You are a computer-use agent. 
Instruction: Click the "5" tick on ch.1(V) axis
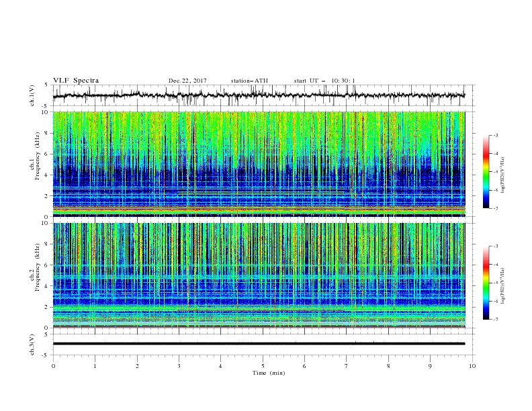tap(46, 85)
